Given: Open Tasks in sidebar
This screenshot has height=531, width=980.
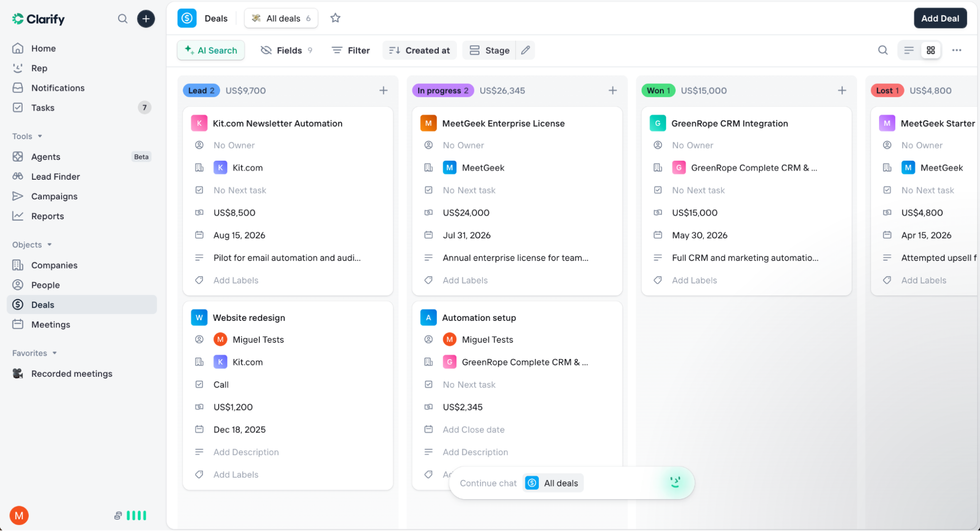Looking at the screenshot, I should click(x=82, y=107).
